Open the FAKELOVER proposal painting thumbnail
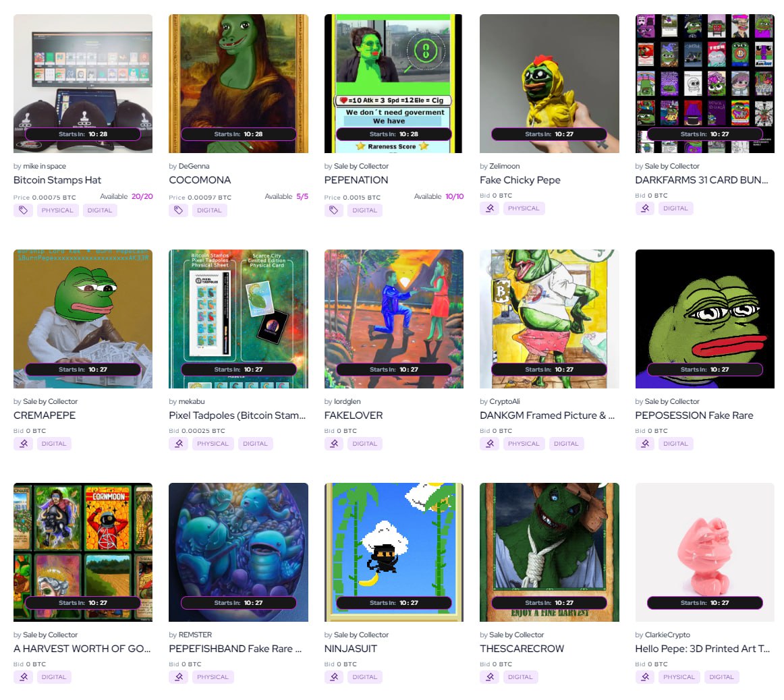784x700 pixels. (x=394, y=319)
